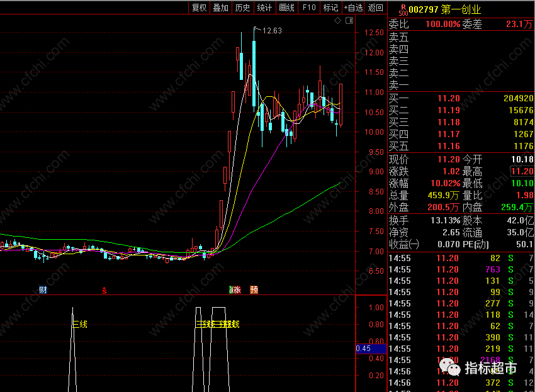
Task: Select 买五 price 11.16 row
Action: pyautogui.click(x=461, y=146)
